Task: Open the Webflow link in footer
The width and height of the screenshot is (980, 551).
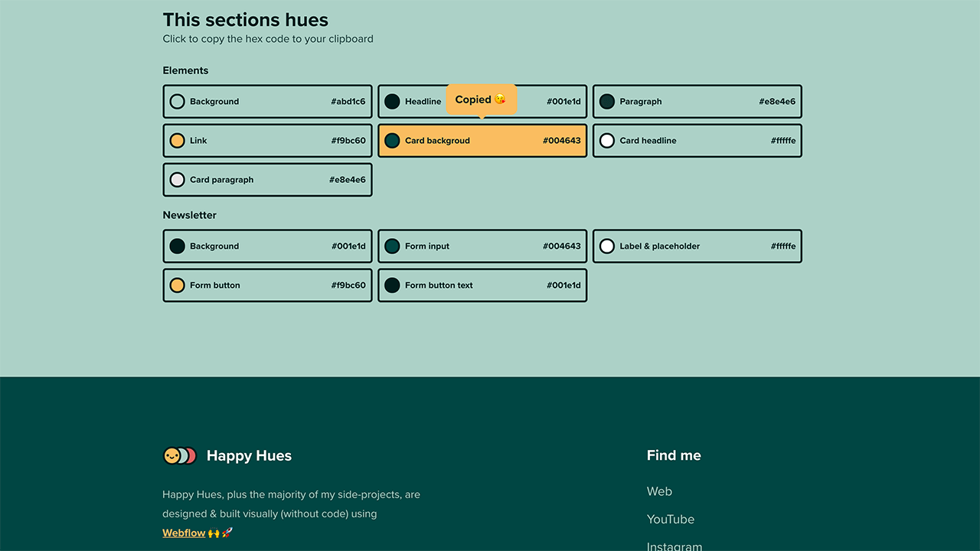Action: (x=184, y=533)
